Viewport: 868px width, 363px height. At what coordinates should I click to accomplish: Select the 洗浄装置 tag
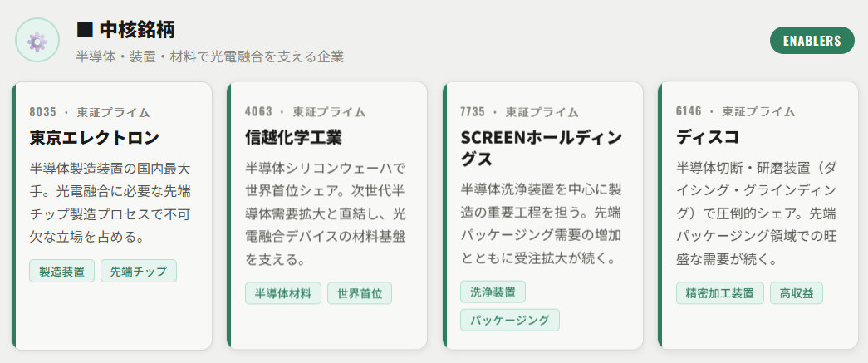(x=493, y=292)
